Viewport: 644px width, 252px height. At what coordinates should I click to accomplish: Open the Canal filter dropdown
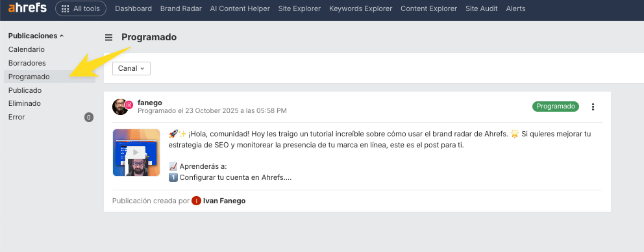[131, 69]
